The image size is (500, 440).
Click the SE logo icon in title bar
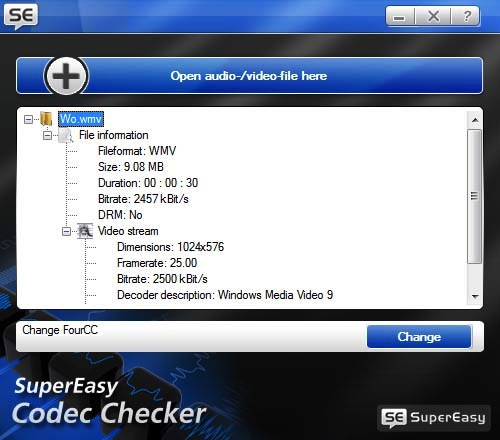click(21, 16)
